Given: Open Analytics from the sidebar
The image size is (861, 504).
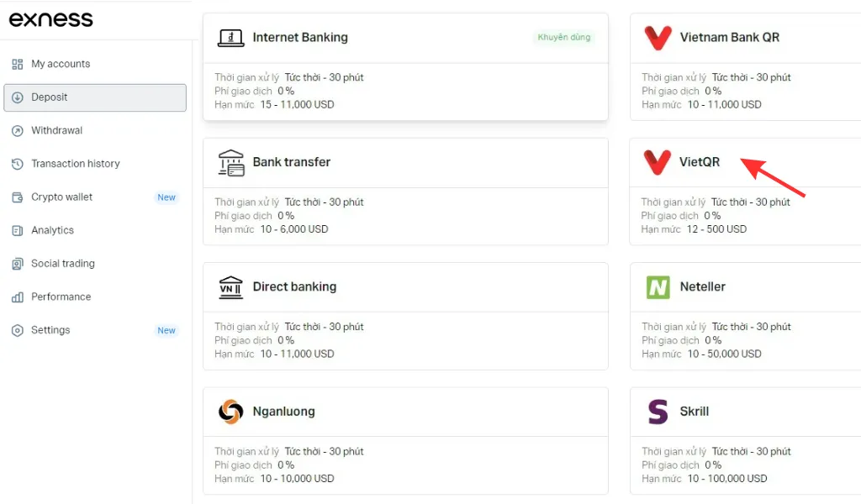Looking at the screenshot, I should click(x=53, y=230).
